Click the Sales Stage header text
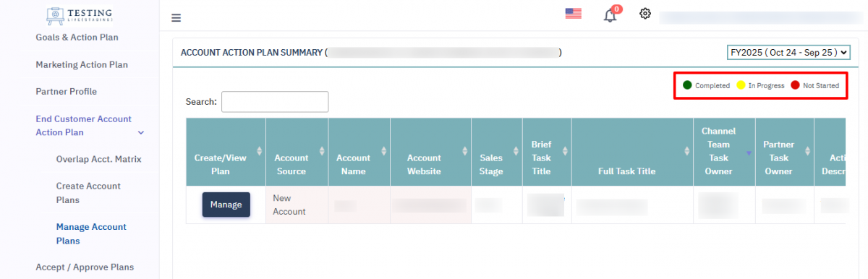Image resolution: width=868 pixels, height=279 pixels. [x=491, y=165]
